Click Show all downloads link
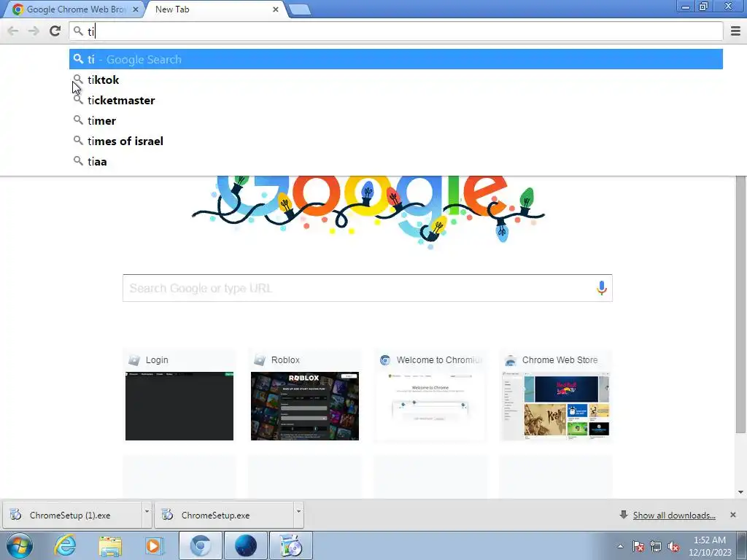 (674, 516)
